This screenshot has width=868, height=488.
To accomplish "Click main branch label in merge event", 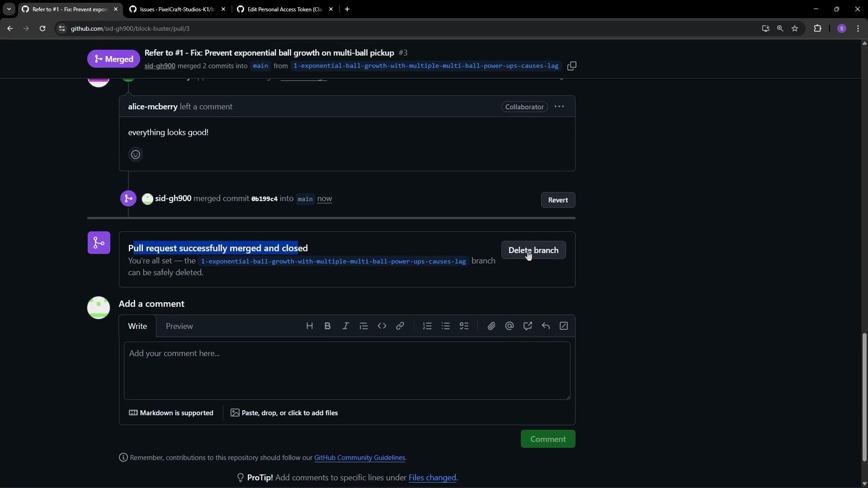I will [305, 199].
